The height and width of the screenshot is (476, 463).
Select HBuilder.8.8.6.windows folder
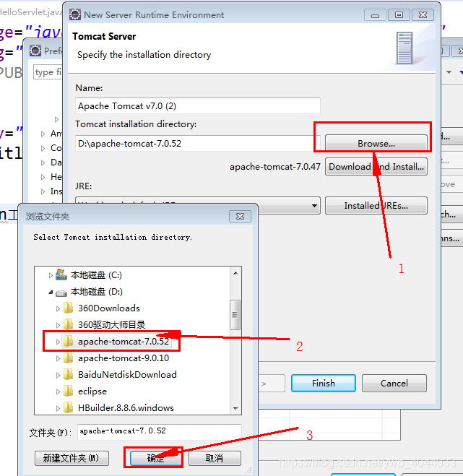[126, 407]
